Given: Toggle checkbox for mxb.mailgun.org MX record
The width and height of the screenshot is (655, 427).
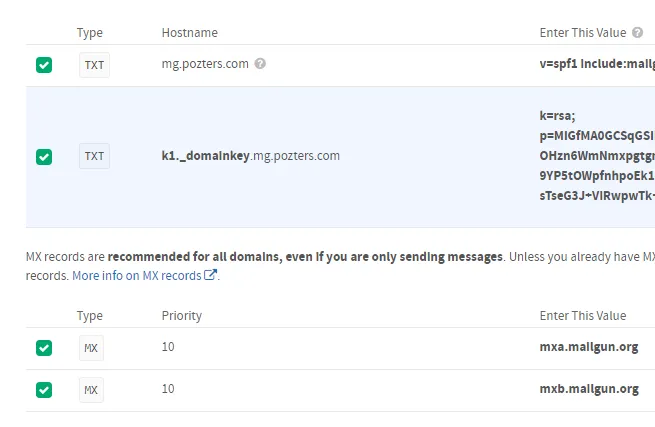Looking at the screenshot, I should pyautogui.click(x=44, y=390).
